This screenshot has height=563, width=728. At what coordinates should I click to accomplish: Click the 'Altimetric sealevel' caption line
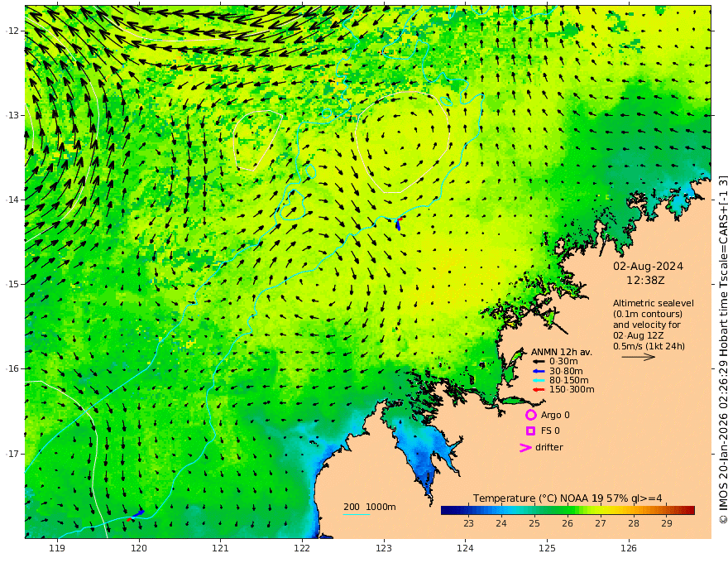pos(654,303)
